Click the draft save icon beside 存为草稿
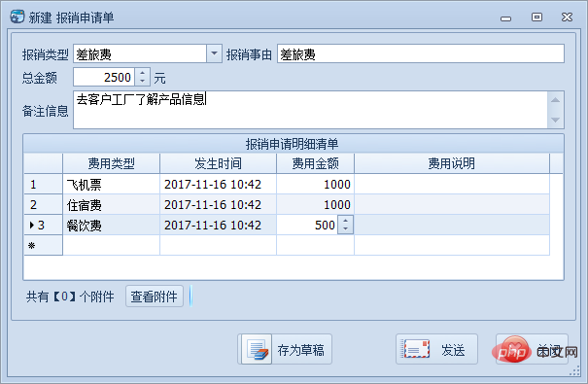Screen dimensions: 588x384 point(258,350)
